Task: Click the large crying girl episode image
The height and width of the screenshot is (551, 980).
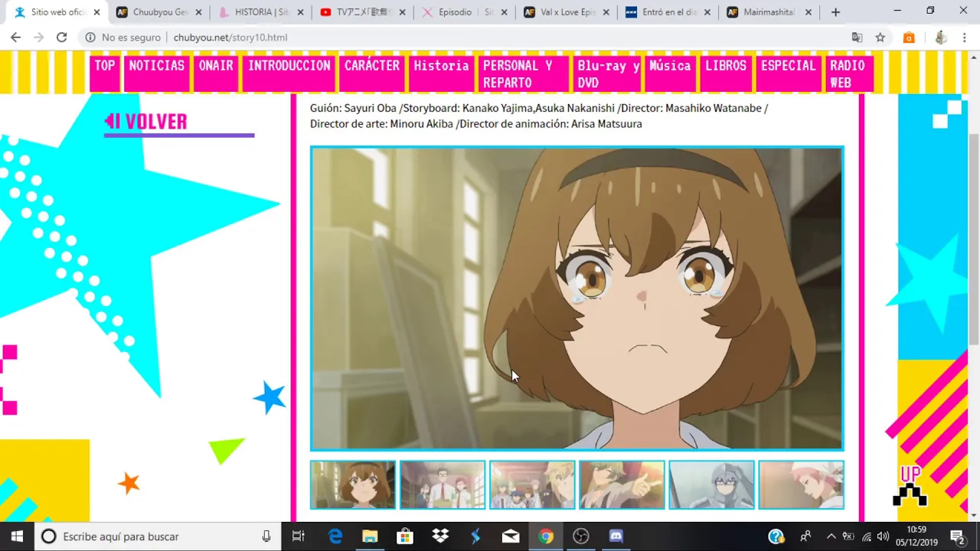Action: (577, 298)
